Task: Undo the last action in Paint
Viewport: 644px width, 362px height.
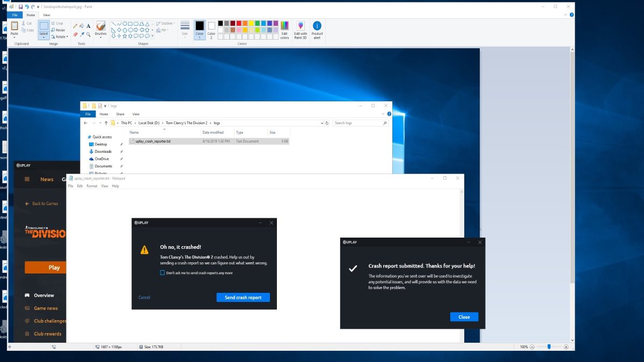Action: click(x=27, y=6)
